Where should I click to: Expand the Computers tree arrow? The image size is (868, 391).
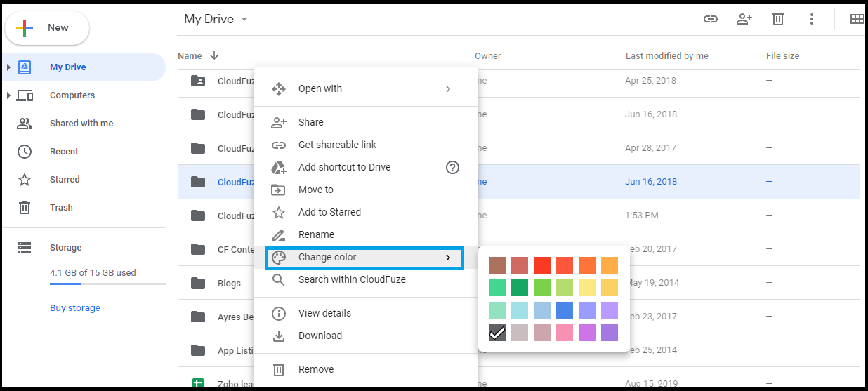8,95
